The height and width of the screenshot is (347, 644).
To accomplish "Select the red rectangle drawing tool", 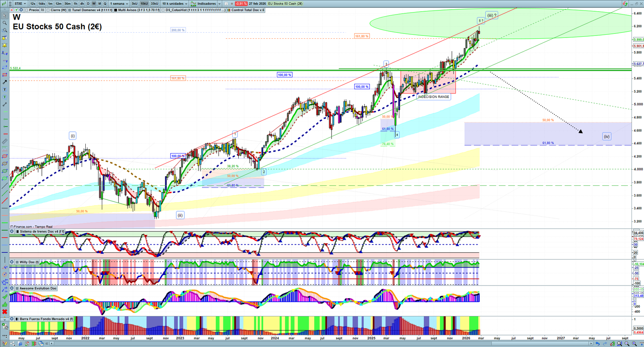I will (x=4, y=75).
